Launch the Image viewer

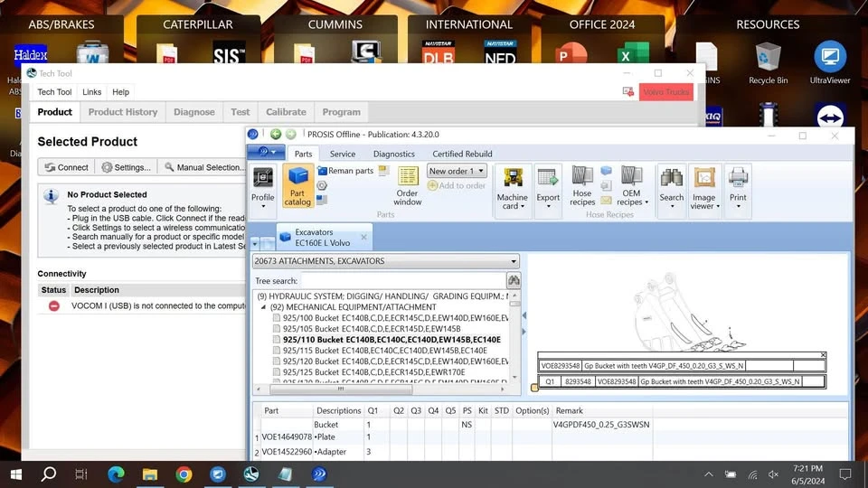coord(704,189)
